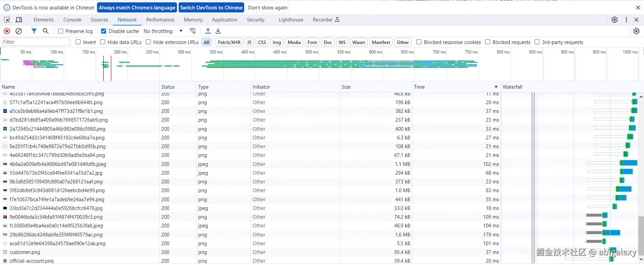Enable Blocked requests checkbox
Viewport: 644px width, 265px height.
tap(488, 42)
